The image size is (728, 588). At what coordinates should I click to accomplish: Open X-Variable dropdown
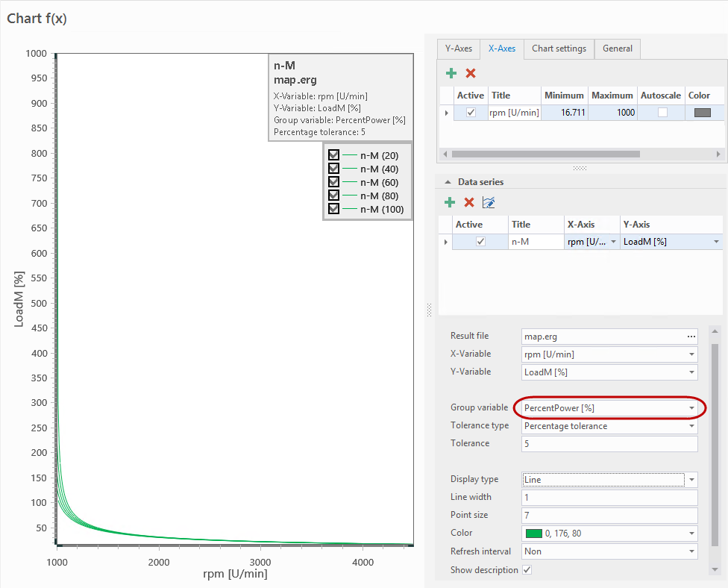pos(691,354)
